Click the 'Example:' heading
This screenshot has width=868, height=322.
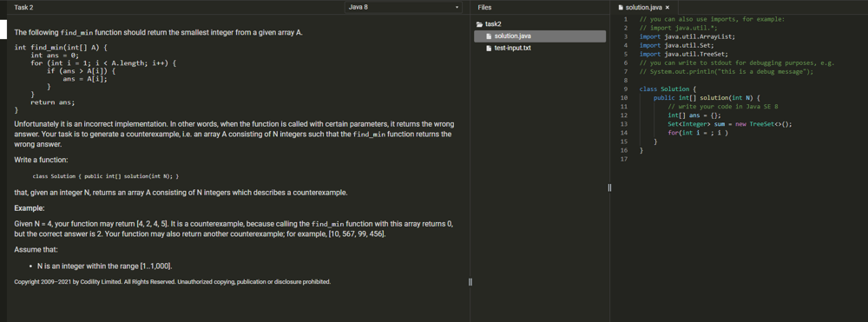[30, 208]
